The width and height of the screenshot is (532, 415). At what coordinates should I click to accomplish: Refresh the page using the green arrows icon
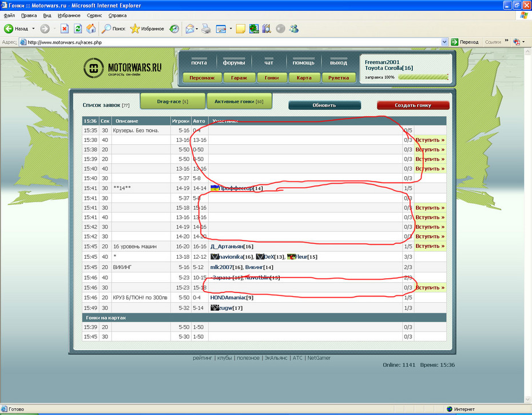78,29
